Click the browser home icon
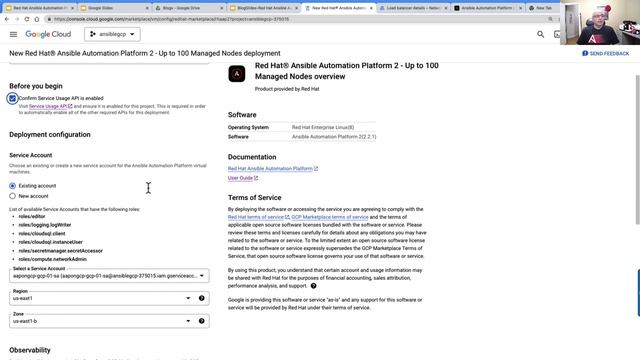This screenshot has height=360, width=640. point(37,19)
